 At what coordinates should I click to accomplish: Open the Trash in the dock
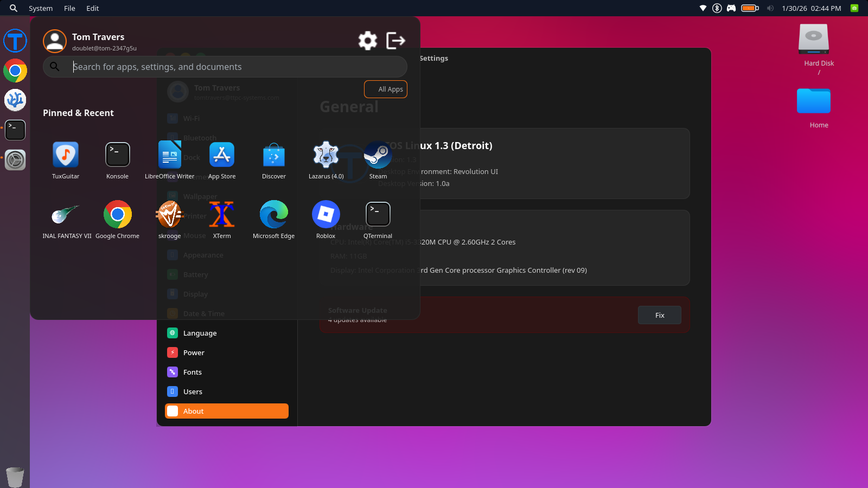point(15,477)
